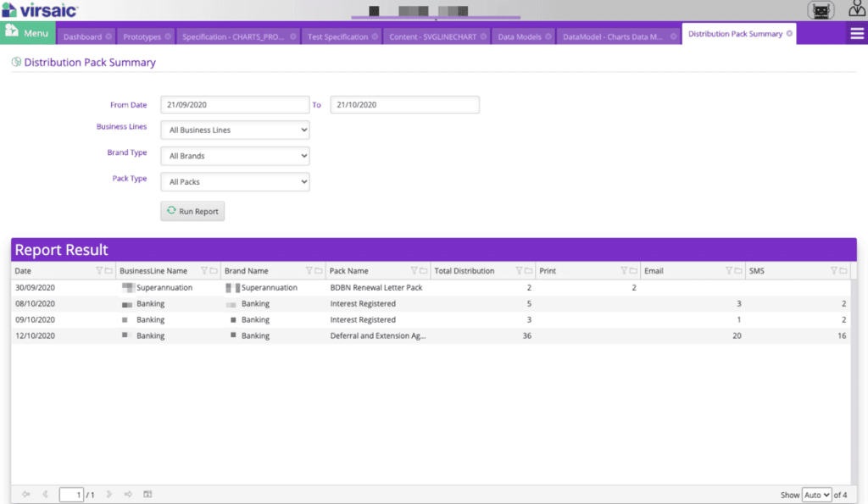Click the Run Report button
Screen dimensions: 868x504
pyautogui.click(x=192, y=211)
